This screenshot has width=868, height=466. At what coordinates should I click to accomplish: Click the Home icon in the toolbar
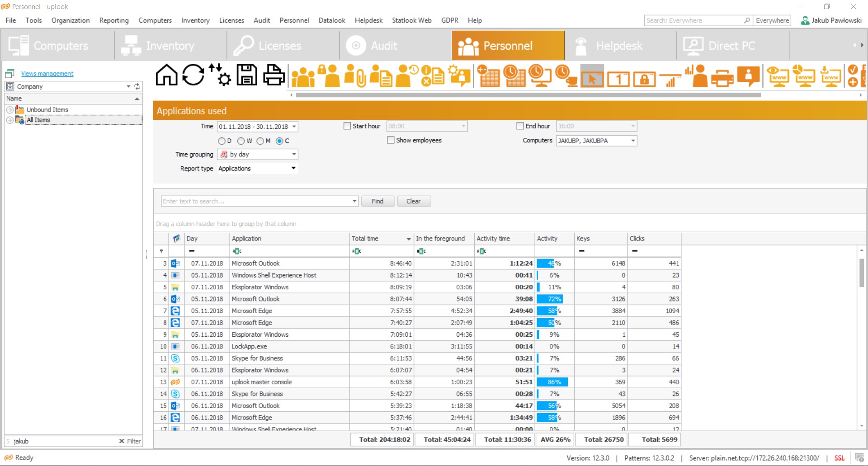pos(166,75)
